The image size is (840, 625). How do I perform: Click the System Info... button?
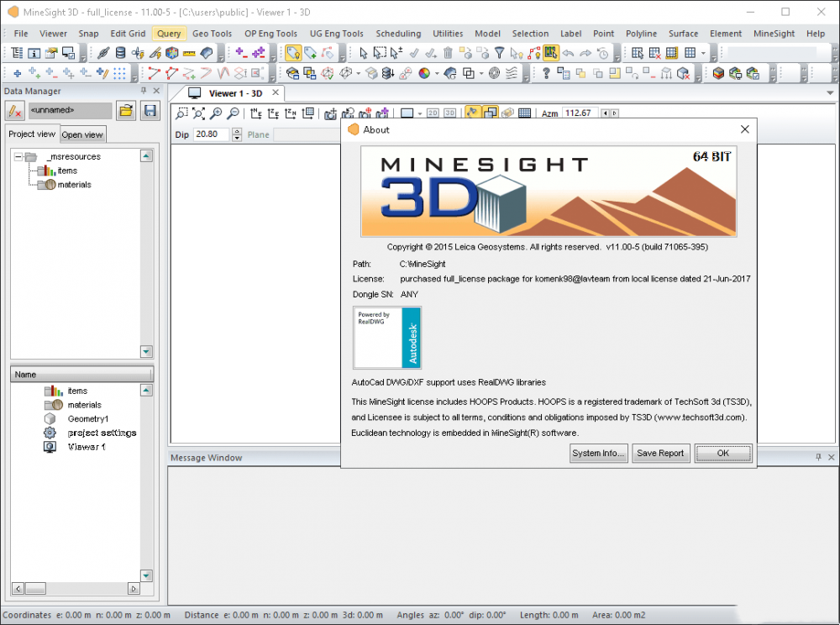(598, 453)
